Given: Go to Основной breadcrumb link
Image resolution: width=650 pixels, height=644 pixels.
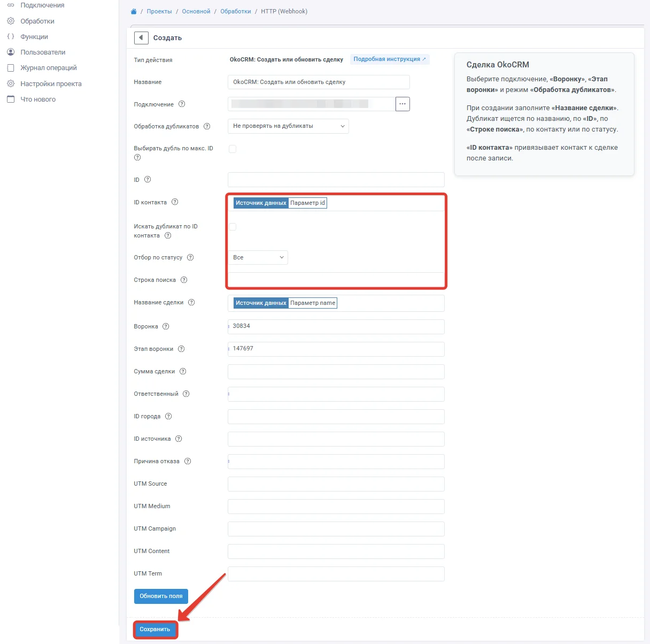Looking at the screenshot, I should click(x=196, y=11).
